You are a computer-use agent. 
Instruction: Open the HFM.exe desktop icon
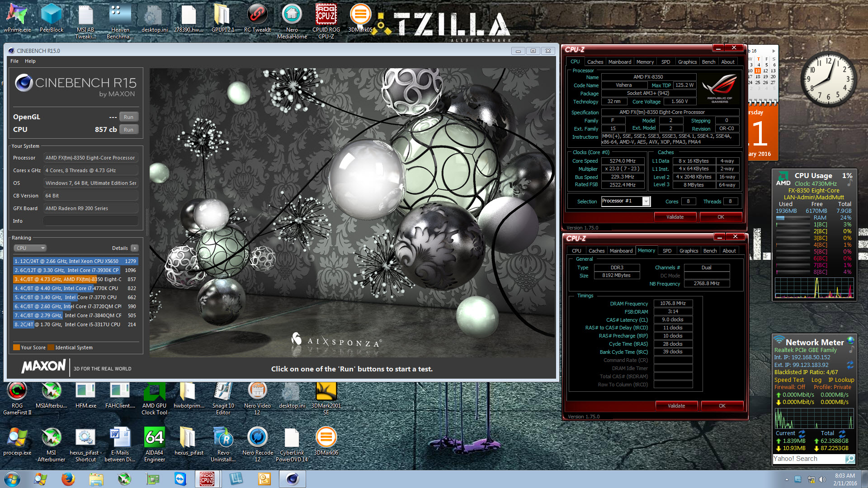[85, 395]
